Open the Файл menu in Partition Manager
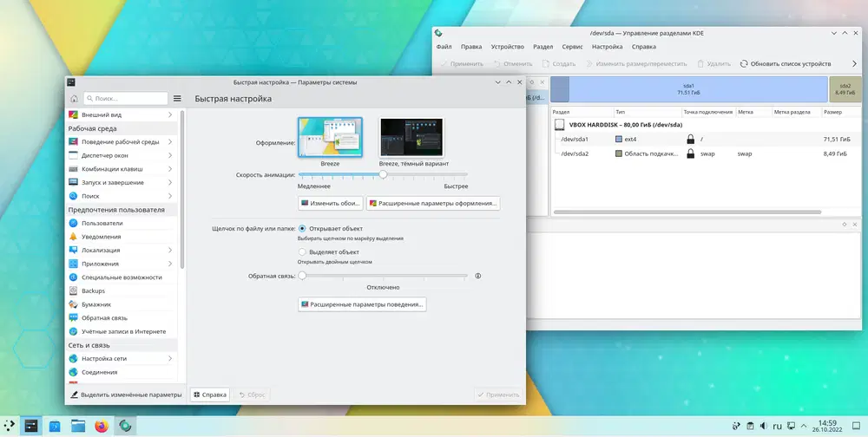The height and width of the screenshot is (437, 868). pos(444,47)
